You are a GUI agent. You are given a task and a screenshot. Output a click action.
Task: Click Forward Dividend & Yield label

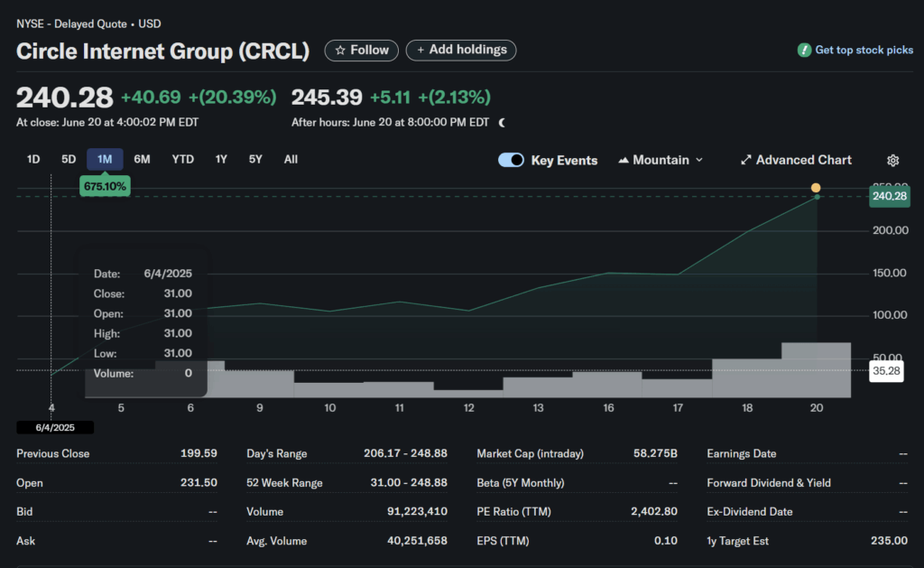pos(769,482)
